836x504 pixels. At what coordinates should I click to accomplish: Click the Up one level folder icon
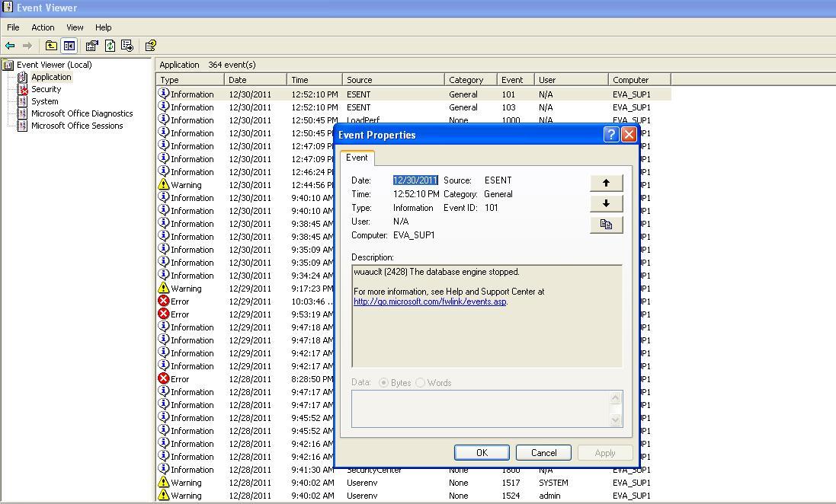pyautogui.click(x=51, y=46)
